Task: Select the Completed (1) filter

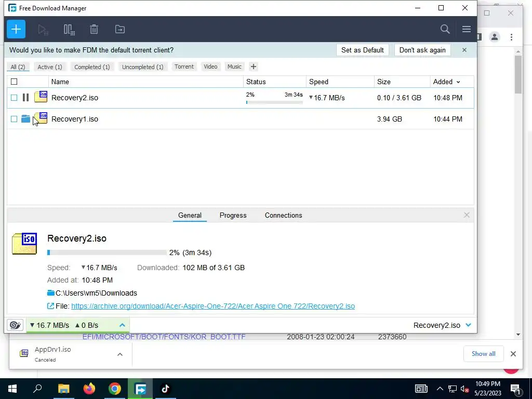Action: 92,67
